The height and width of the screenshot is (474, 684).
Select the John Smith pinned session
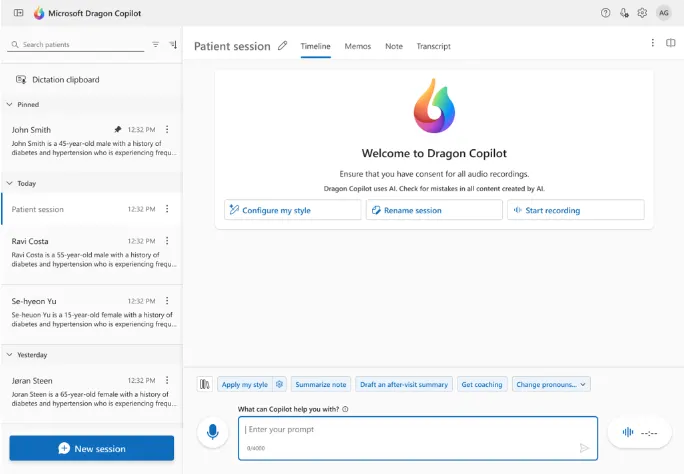tap(92, 141)
